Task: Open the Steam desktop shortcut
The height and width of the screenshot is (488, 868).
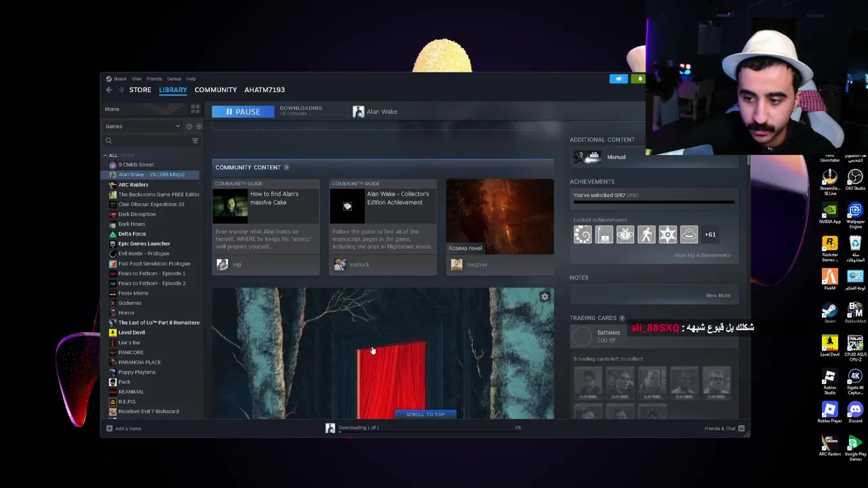Action: (x=829, y=312)
